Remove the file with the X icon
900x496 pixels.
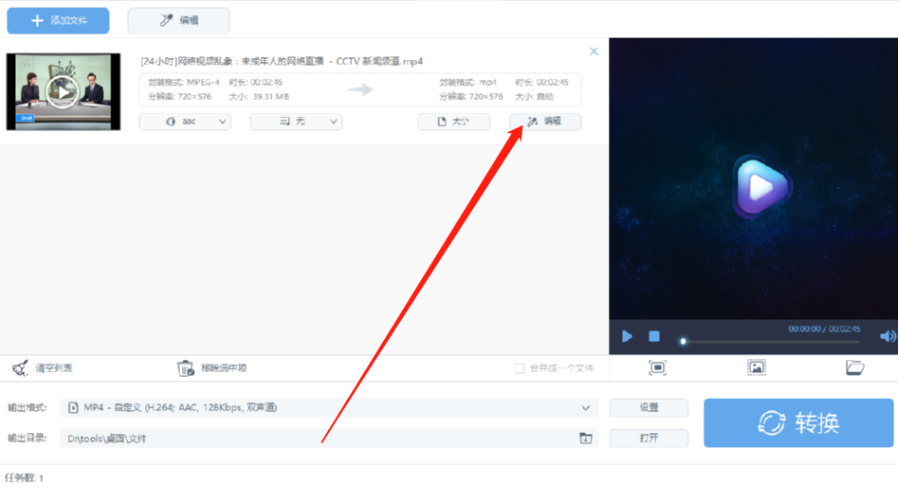(x=593, y=52)
